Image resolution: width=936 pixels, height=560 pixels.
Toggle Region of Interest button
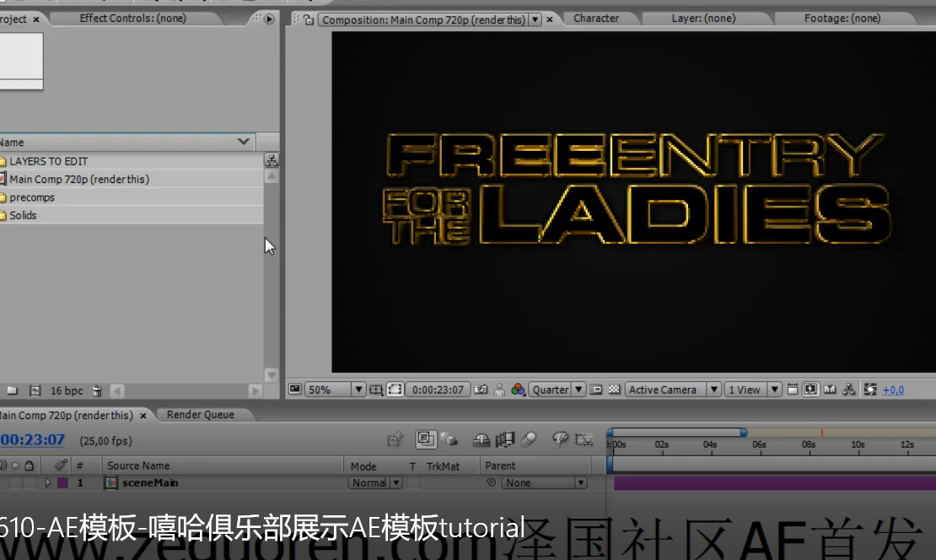pyautogui.click(x=595, y=390)
